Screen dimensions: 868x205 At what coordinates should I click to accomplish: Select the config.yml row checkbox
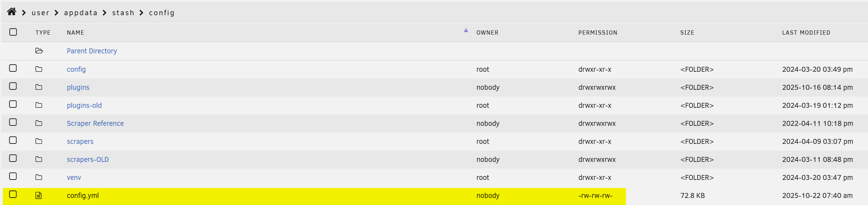13,194
